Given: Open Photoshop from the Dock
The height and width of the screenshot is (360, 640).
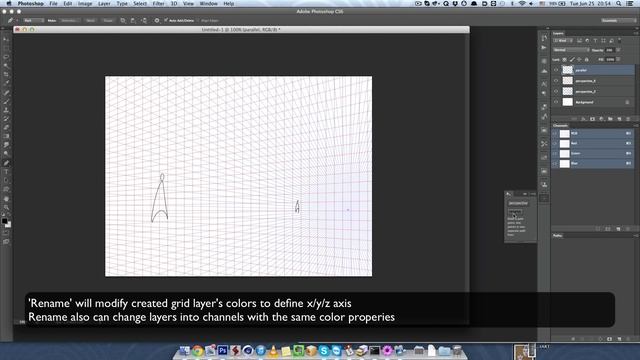Looking at the screenshot, I should click(222, 350).
